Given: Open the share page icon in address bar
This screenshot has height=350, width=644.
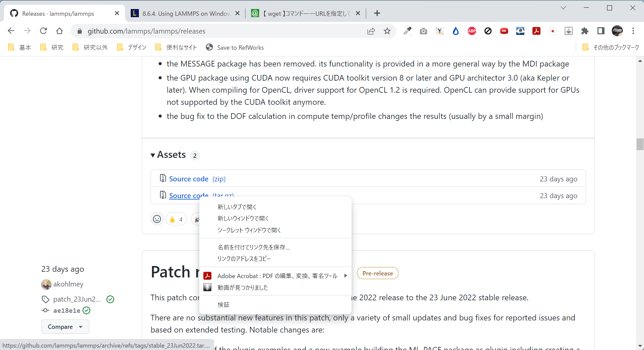Looking at the screenshot, I should [371, 31].
